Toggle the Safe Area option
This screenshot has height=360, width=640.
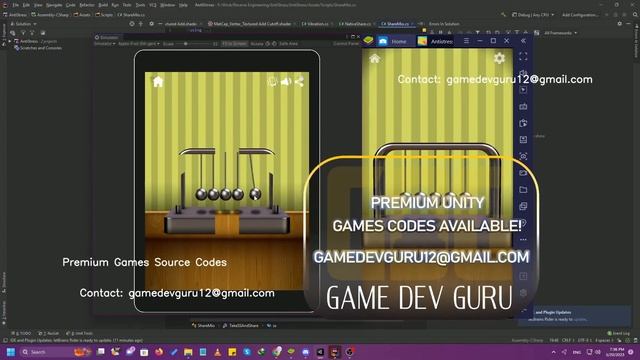coord(289,44)
